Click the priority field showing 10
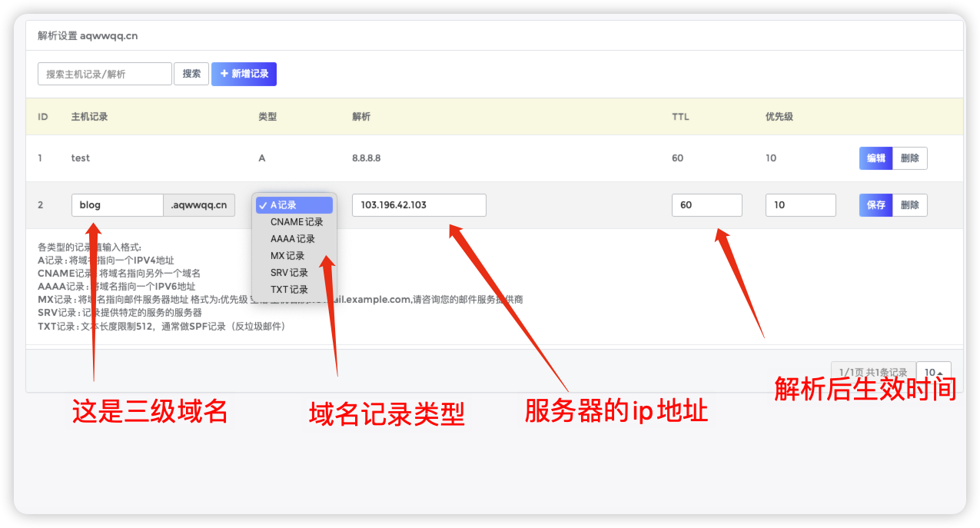Screen dimensions: 980x528 (x=800, y=205)
